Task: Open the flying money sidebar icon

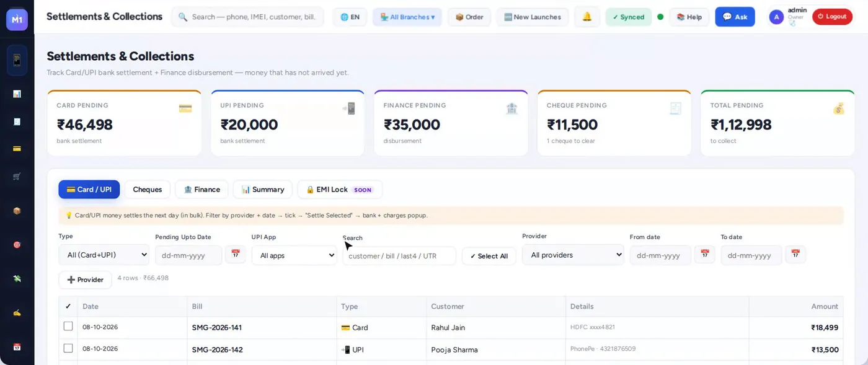Action: [17, 279]
